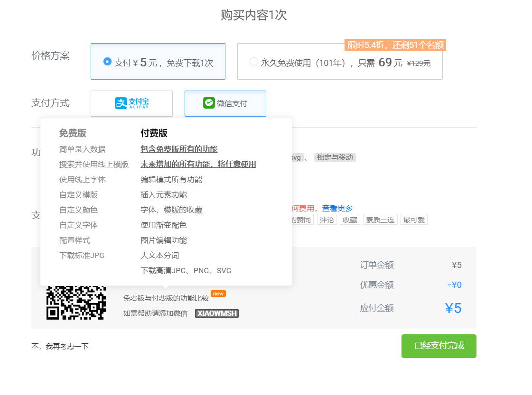Select Alipay as the payment method
532x395 pixels.
[131, 103]
